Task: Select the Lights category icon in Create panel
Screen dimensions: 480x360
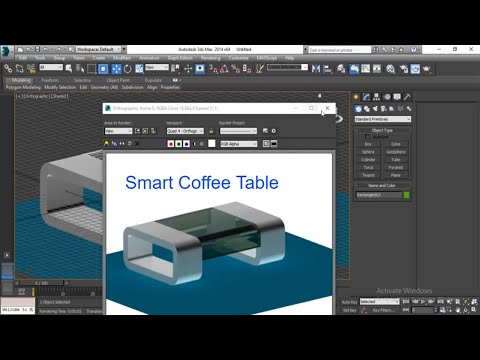Action: [375, 109]
